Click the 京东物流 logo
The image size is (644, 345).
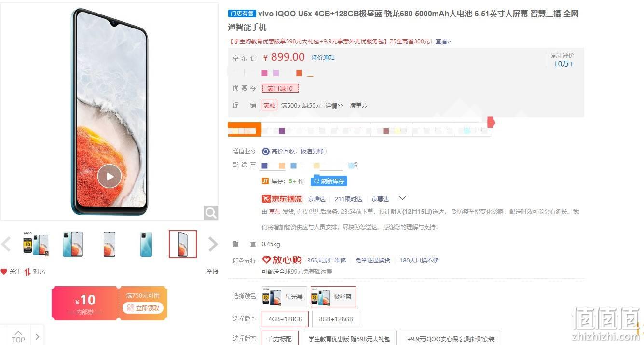pyautogui.click(x=282, y=199)
